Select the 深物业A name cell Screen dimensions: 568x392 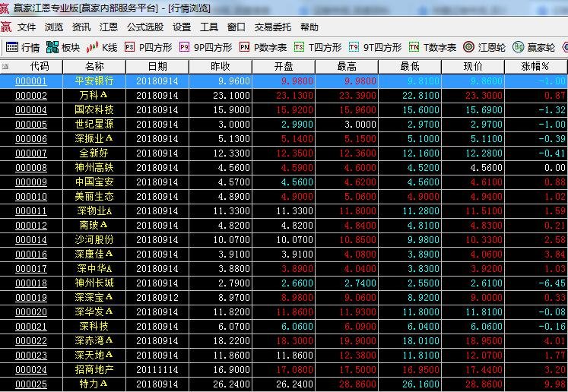coord(94,210)
